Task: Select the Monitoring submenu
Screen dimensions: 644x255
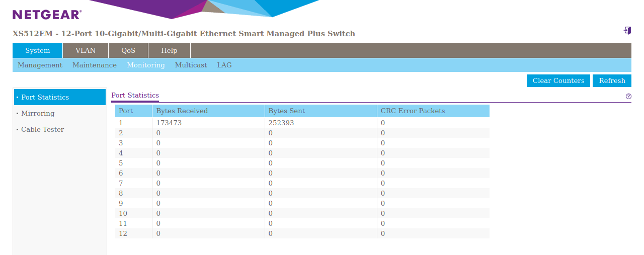Action: (146, 65)
